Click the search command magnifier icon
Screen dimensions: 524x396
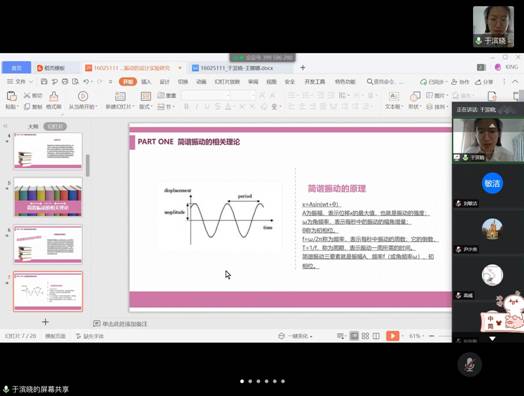370,82
